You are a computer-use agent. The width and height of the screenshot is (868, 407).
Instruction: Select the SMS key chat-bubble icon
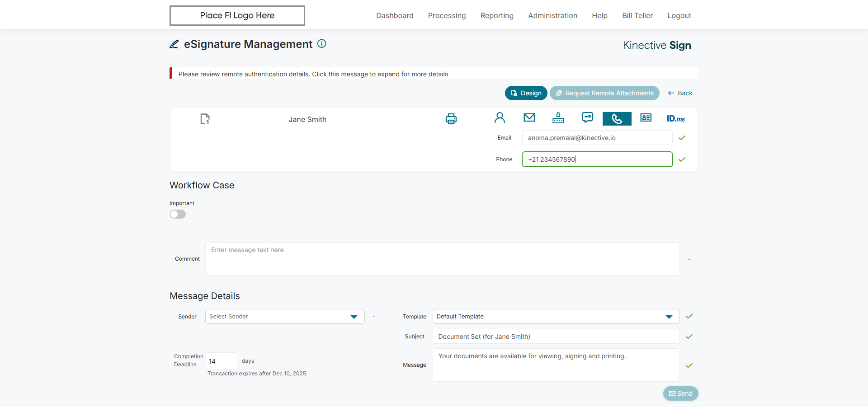(588, 118)
